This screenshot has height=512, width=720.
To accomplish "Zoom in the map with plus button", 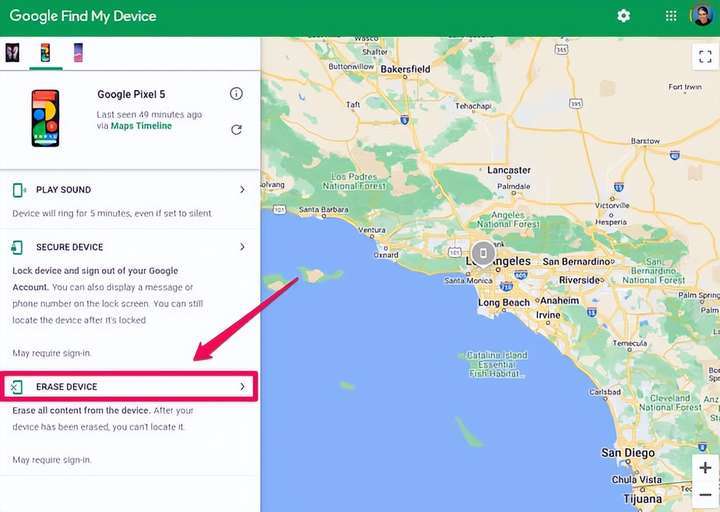I will tap(705, 468).
